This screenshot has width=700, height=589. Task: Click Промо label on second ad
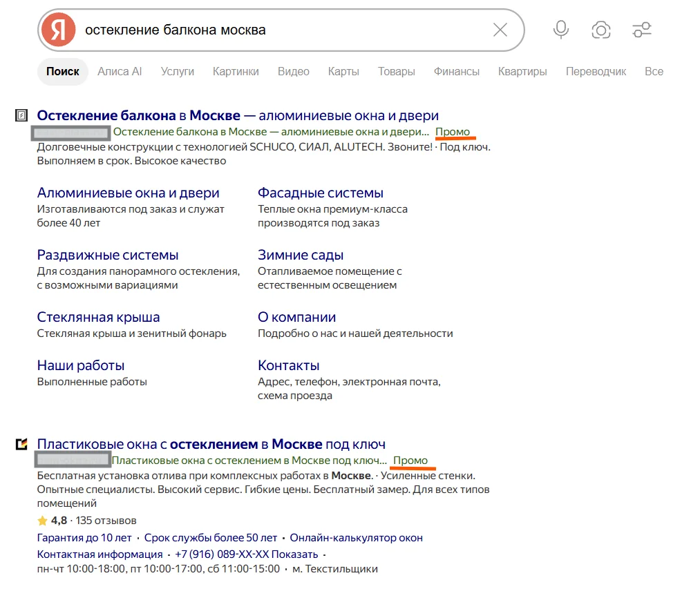(x=410, y=461)
